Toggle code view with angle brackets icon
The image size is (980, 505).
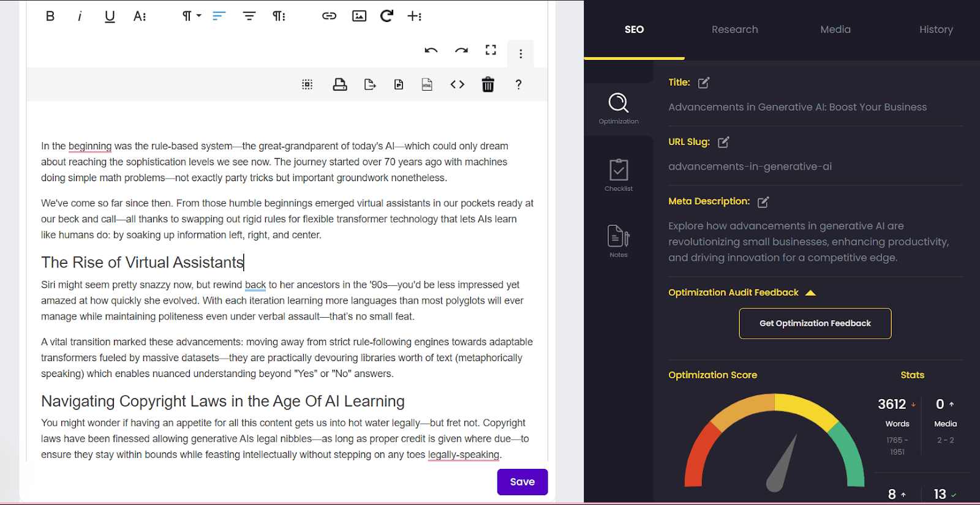(x=458, y=84)
